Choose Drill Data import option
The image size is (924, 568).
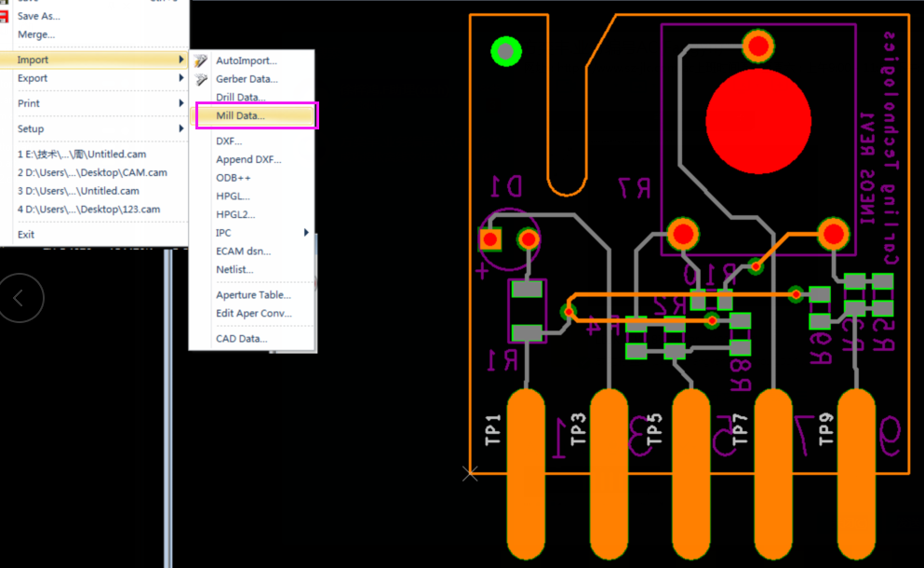point(240,97)
